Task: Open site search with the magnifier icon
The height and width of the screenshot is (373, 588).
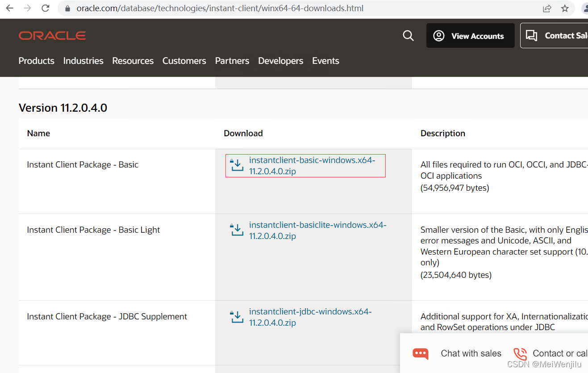Action: [409, 36]
